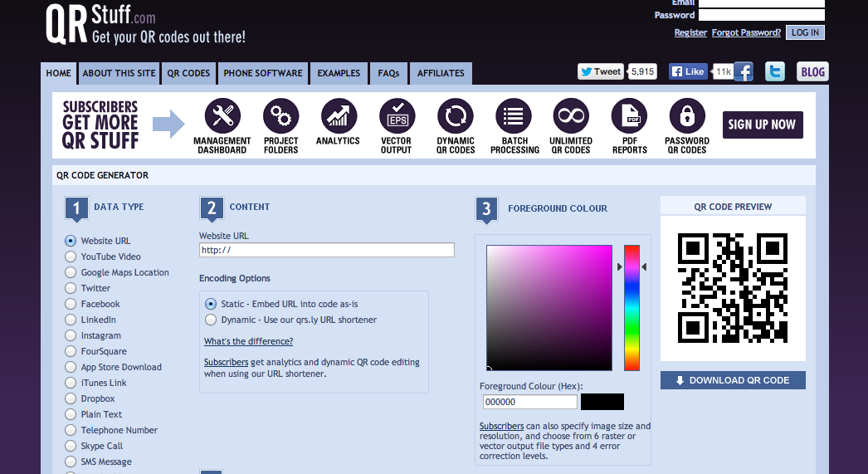Click the DOWNLOAD QR CODE button
This screenshot has height=474, width=868.
click(x=733, y=380)
